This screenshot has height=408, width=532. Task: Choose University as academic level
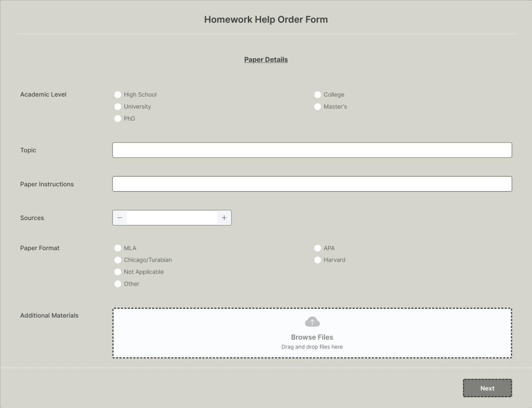coord(117,106)
